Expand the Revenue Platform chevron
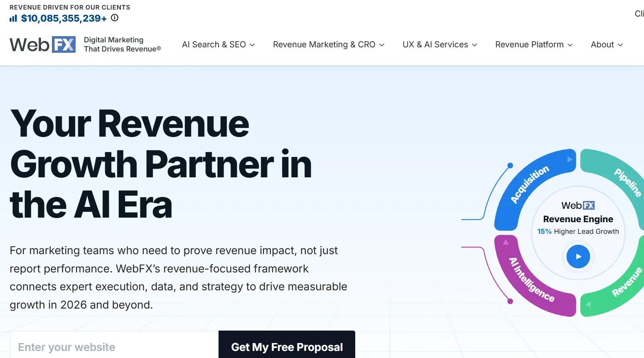The image size is (644, 358). [x=570, y=45]
